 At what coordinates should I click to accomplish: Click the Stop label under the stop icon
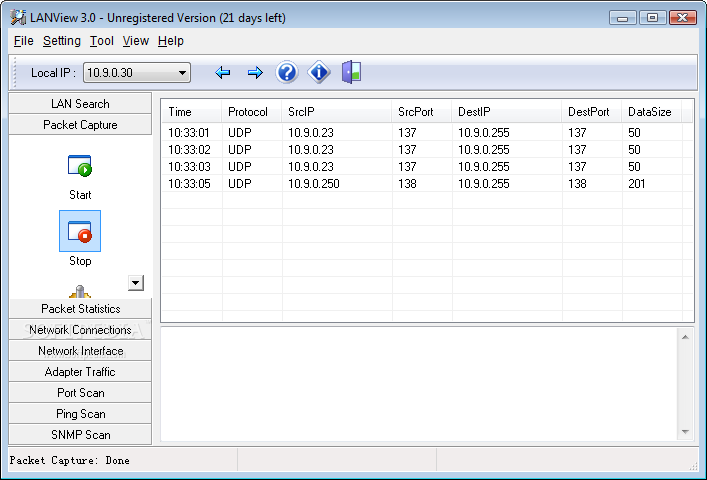[80, 261]
